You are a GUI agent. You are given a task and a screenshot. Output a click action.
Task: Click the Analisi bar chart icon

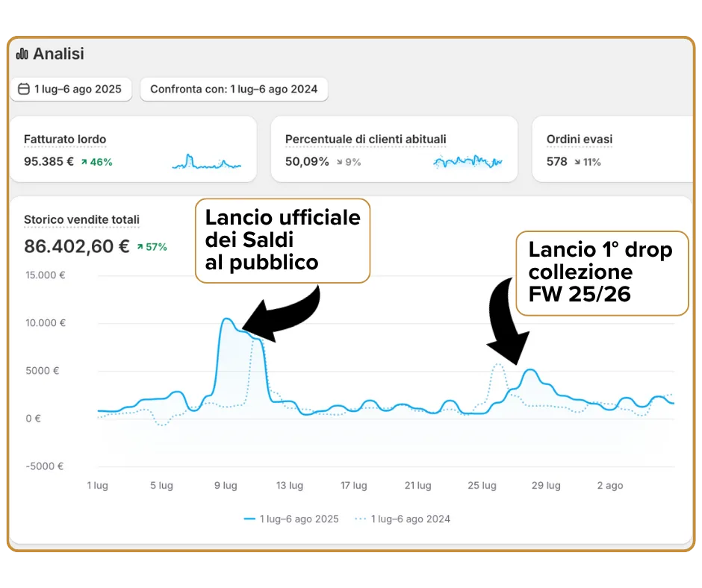22,54
